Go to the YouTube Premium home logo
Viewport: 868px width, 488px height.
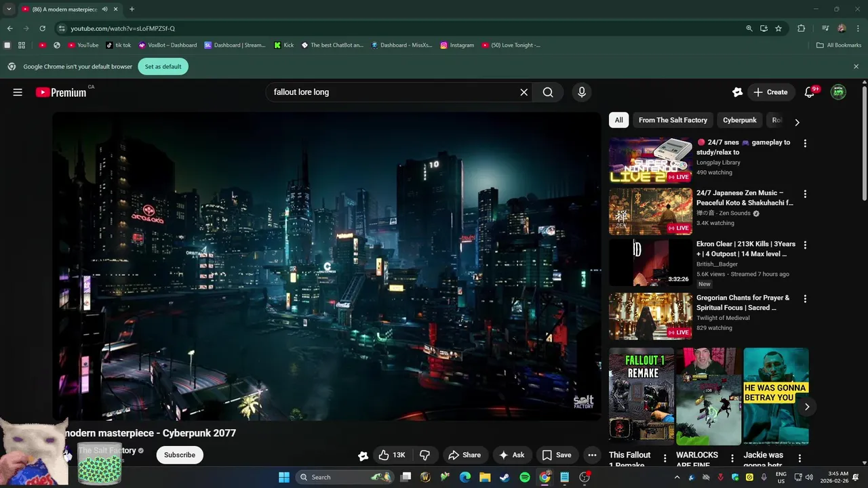61,92
